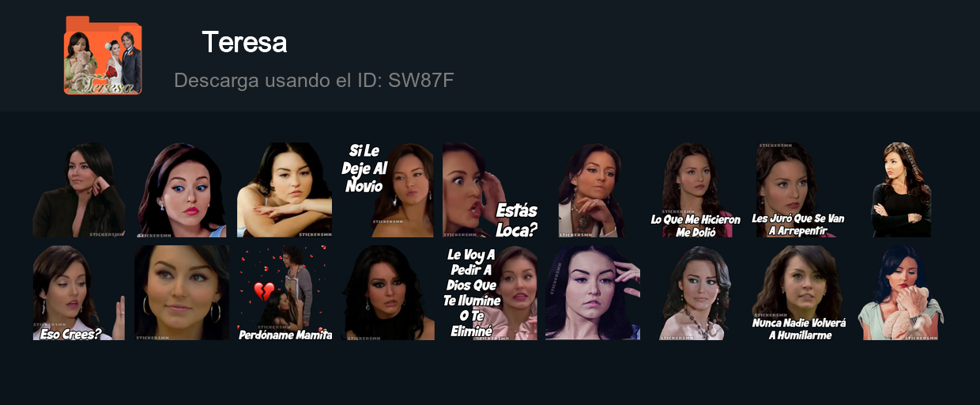Select the standing woman with crossed arms sticker
980x405 pixels.
point(901,190)
